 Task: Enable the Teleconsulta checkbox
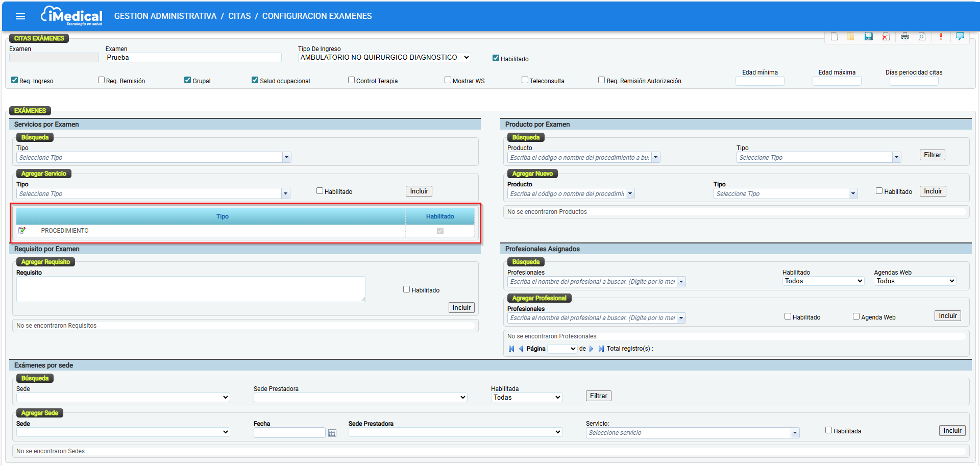[525, 80]
